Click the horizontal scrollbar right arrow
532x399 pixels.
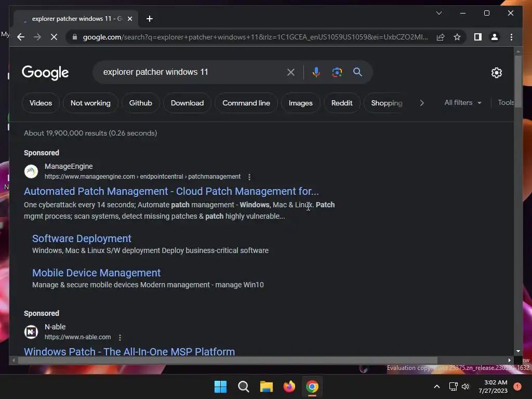click(509, 361)
